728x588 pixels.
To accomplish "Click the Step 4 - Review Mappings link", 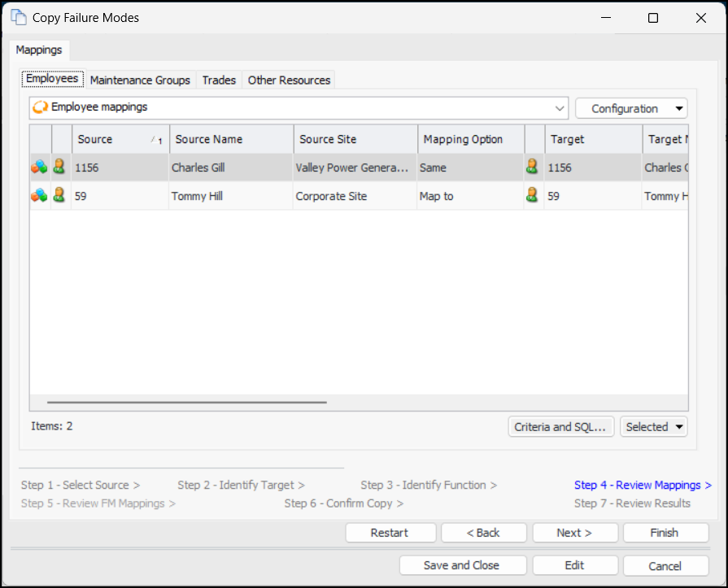I will click(x=642, y=485).
